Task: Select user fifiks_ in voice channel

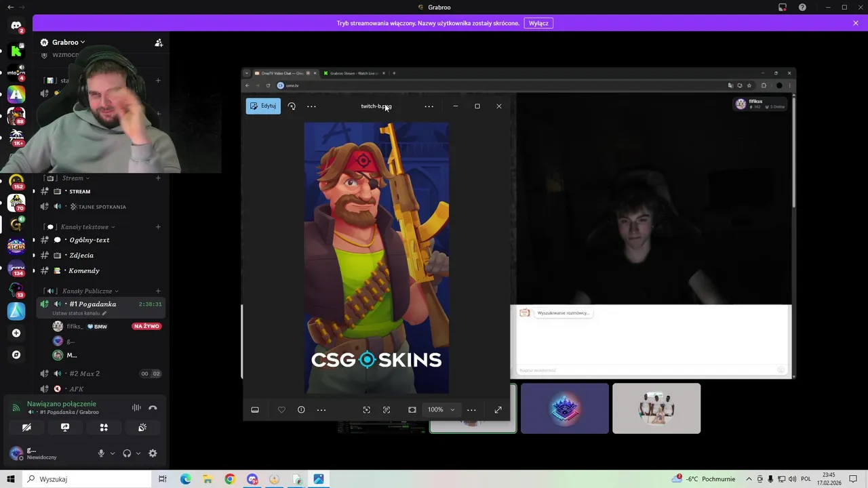Action: click(x=75, y=327)
